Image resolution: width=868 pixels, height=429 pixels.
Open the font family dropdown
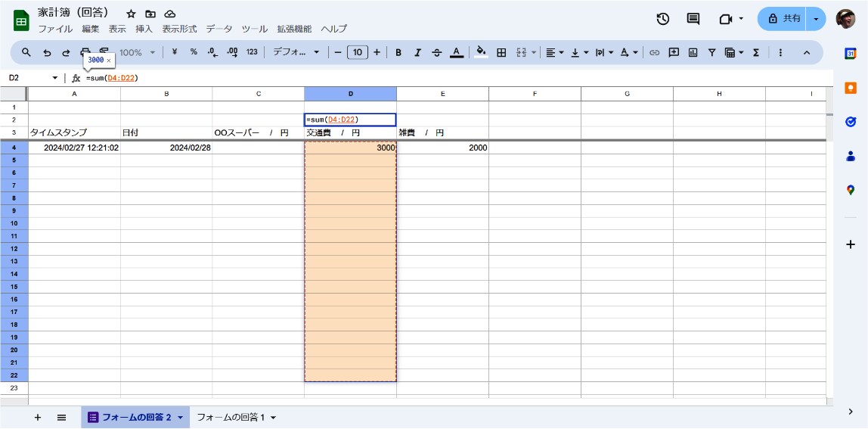pyautogui.click(x=296, y=52)
